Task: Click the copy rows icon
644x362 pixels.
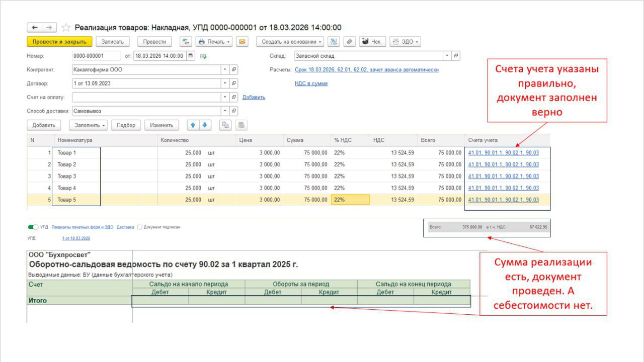Action: tap(225, 125)
